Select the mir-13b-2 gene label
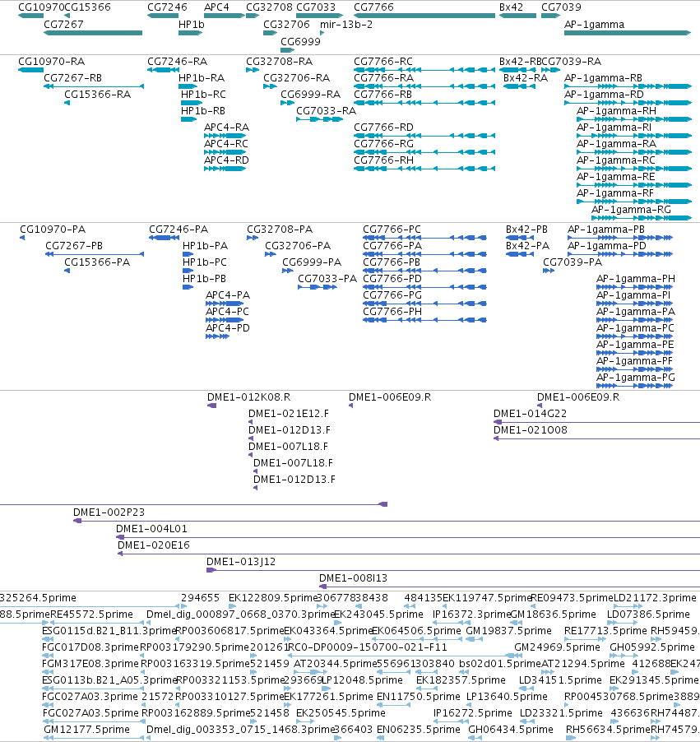 (346, 24)
